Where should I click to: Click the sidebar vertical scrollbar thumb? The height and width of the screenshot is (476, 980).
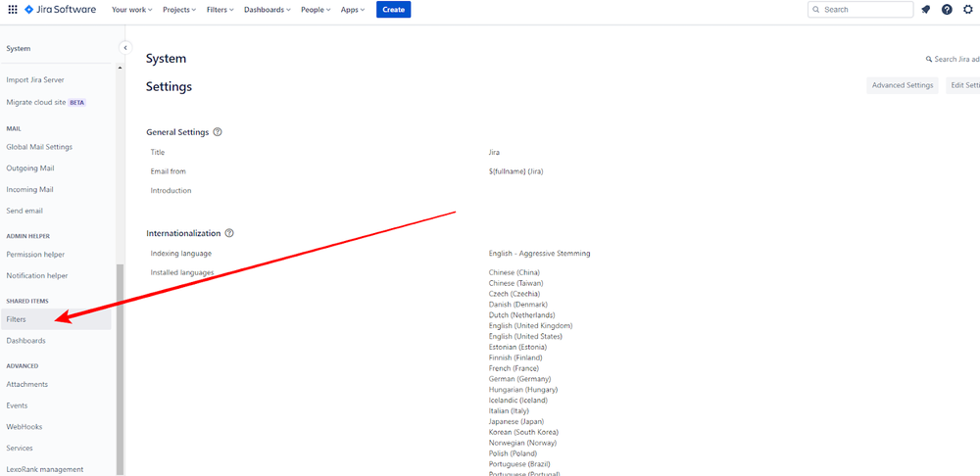[120, 368]
